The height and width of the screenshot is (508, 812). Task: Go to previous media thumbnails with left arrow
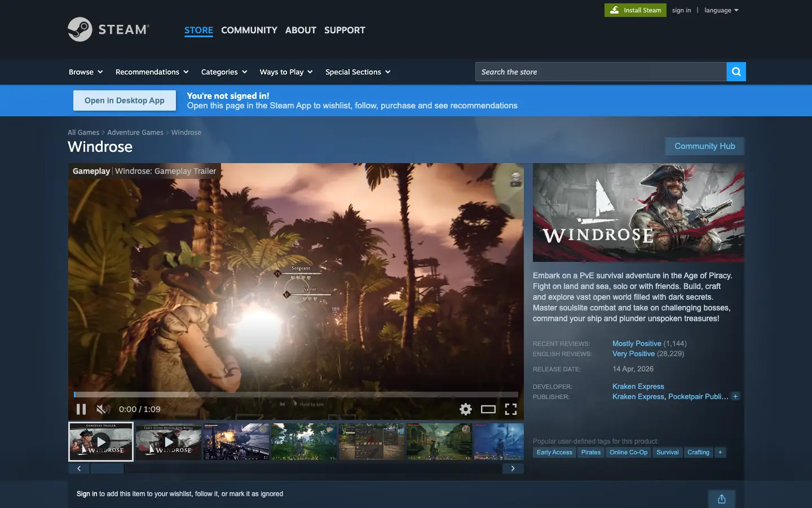79,468
